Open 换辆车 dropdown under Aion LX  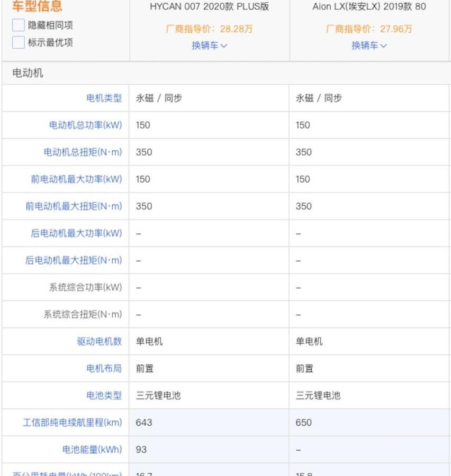(x=369, y=45)
